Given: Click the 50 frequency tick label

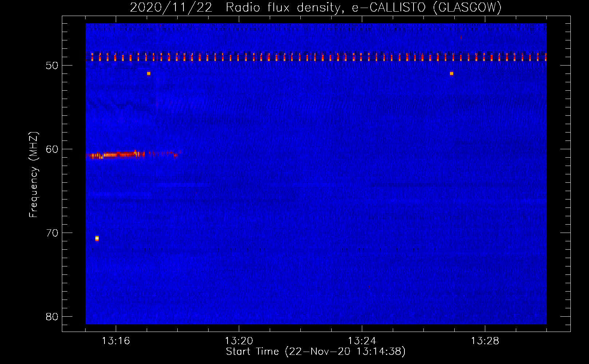Looking at the screenshot, I should pos(52,66).
